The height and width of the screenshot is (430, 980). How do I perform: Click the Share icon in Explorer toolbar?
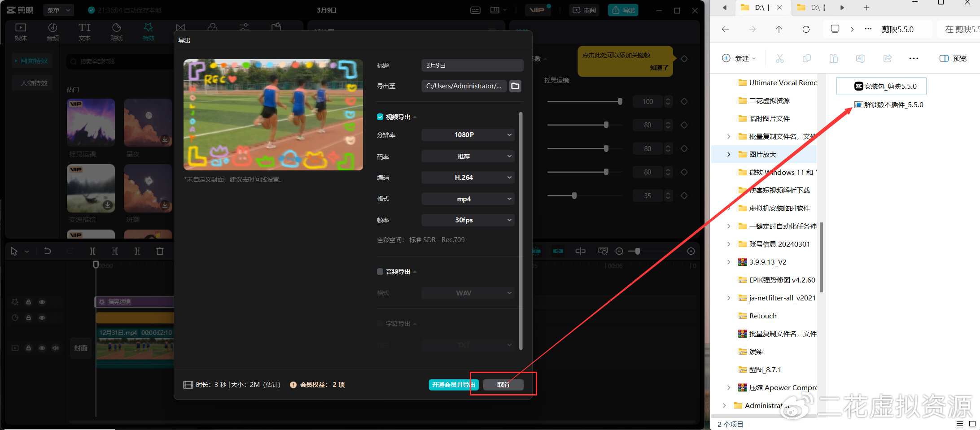pos(887,58)
